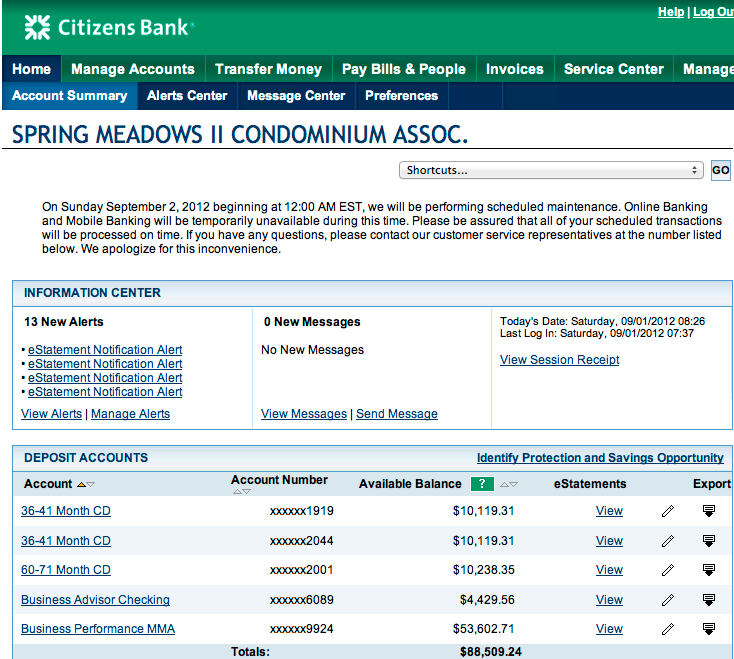The height and width of the screenshot is (659, 734).
Task: Open View Session Receipt link
Action: (x=559, y=359)
